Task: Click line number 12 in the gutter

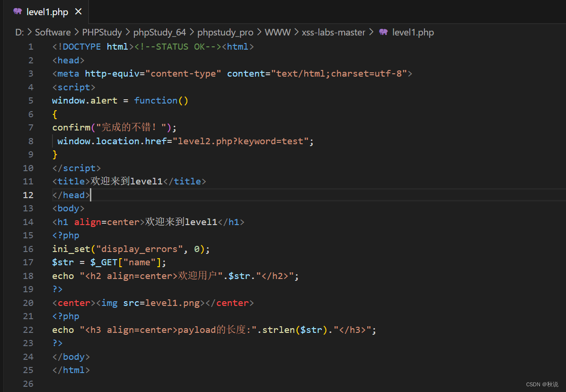Action: [x=28, y=195]
